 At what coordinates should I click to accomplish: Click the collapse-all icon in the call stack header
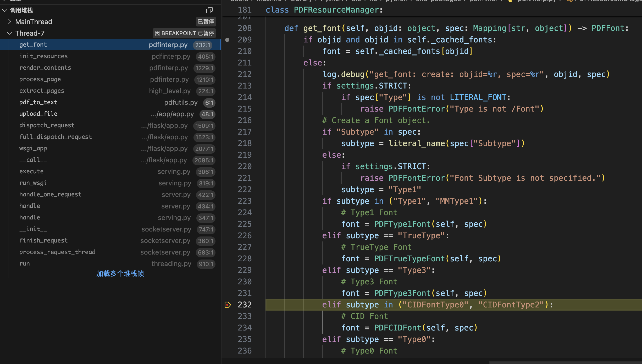tap(209, 10)
